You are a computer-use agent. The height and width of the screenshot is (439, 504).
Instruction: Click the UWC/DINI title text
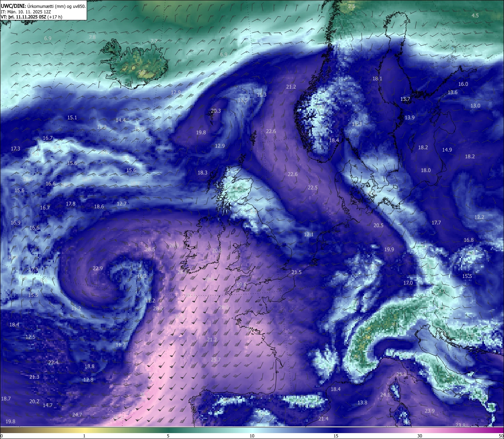click(13, 6)
